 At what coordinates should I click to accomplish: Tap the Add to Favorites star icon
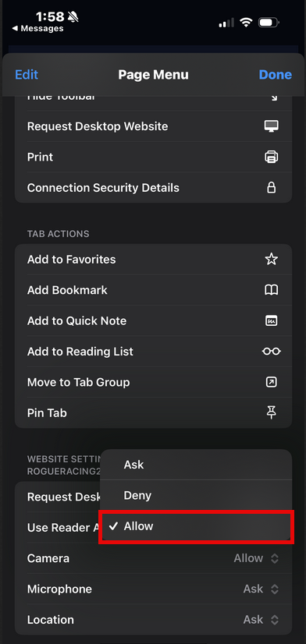pyautogui.click(x=271, y=259)
